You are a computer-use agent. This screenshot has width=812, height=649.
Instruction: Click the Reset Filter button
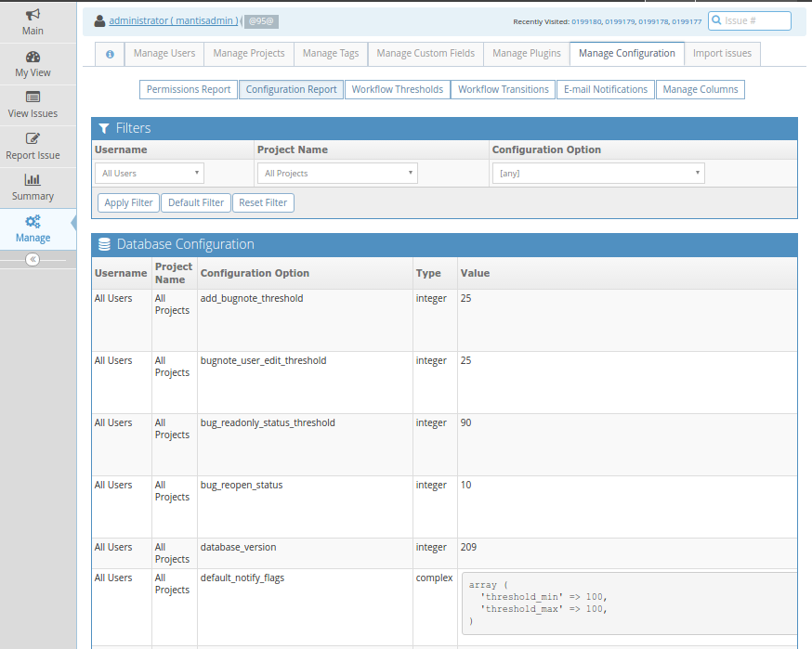[x=264, y=202]
